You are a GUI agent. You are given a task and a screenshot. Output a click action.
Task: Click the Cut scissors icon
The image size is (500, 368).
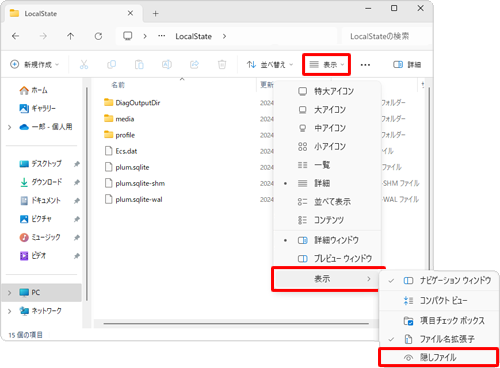pos(84,64)
